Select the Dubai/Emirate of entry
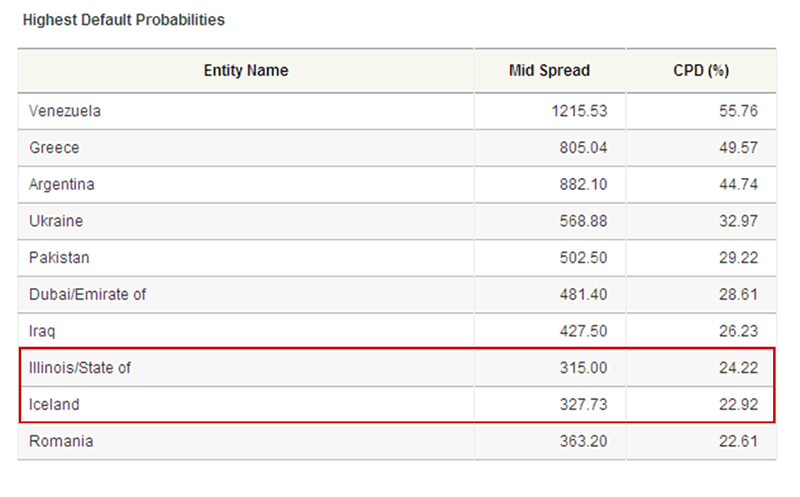Screen dimensions: 800x497 click(89, 294)
